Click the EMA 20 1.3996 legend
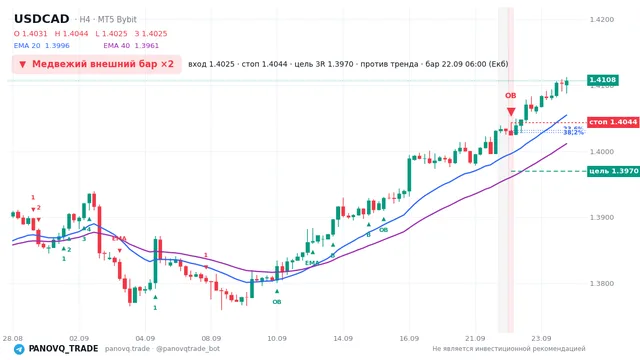640x360 pixels. pyautogui.click(x=42, y=45)
